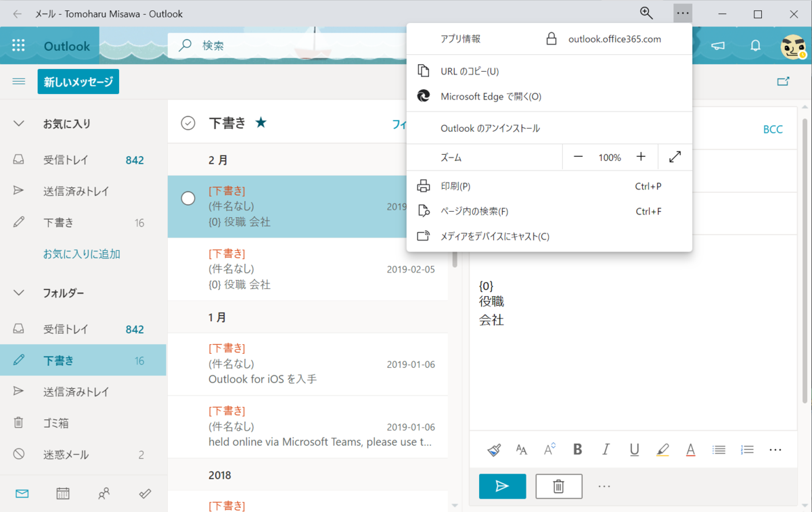
Task: Click the 検索 search box
Action: pyautogui.click(x=287, y=45)
